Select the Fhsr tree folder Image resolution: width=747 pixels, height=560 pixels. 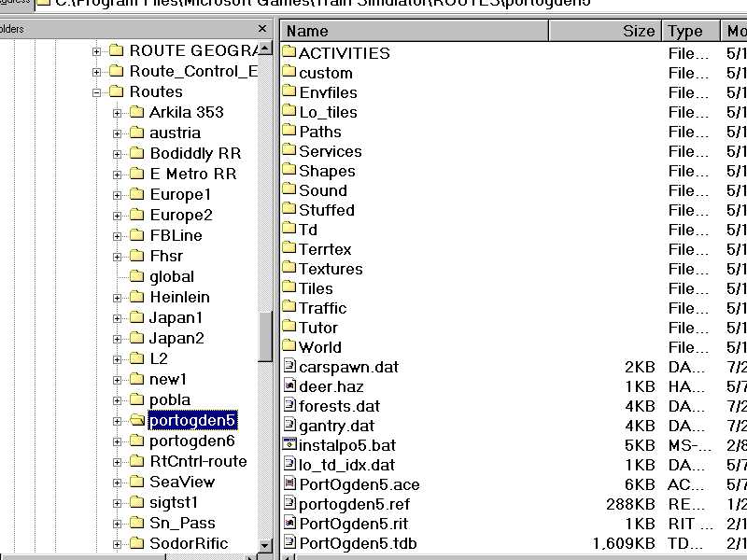click(166, 256)
